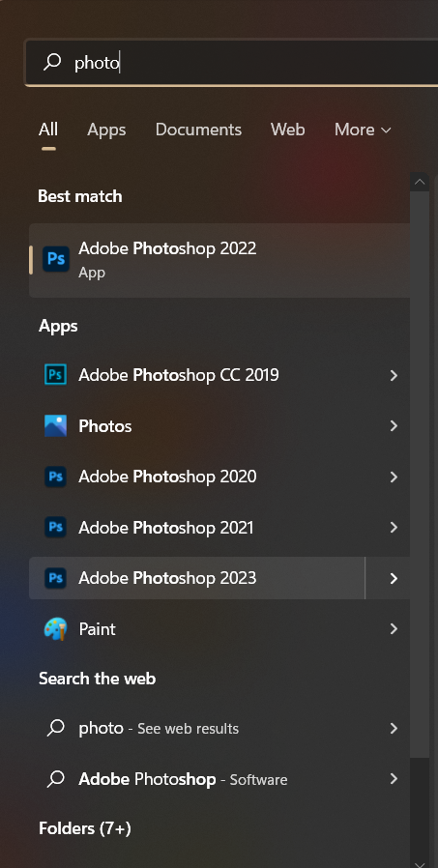Open the Paint palette icon
The image size is (438, 868).
point(55,629)
